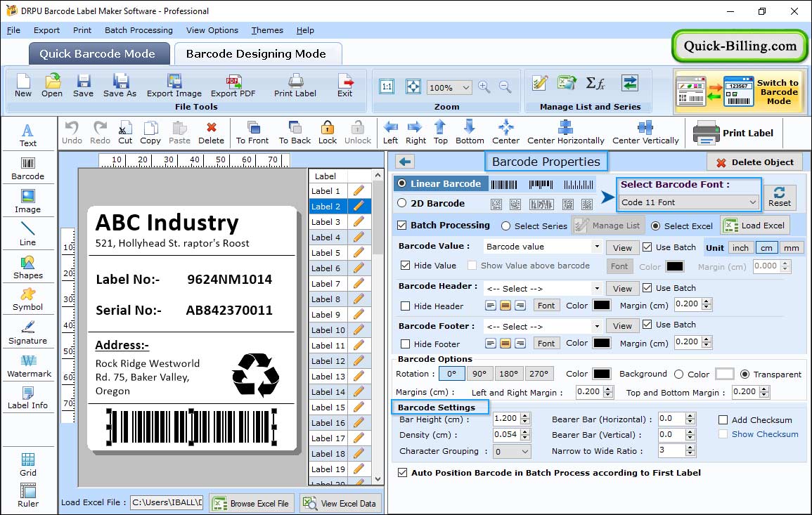Open the Shapes tool
812x515 pixels.
(x=28, y=267)
